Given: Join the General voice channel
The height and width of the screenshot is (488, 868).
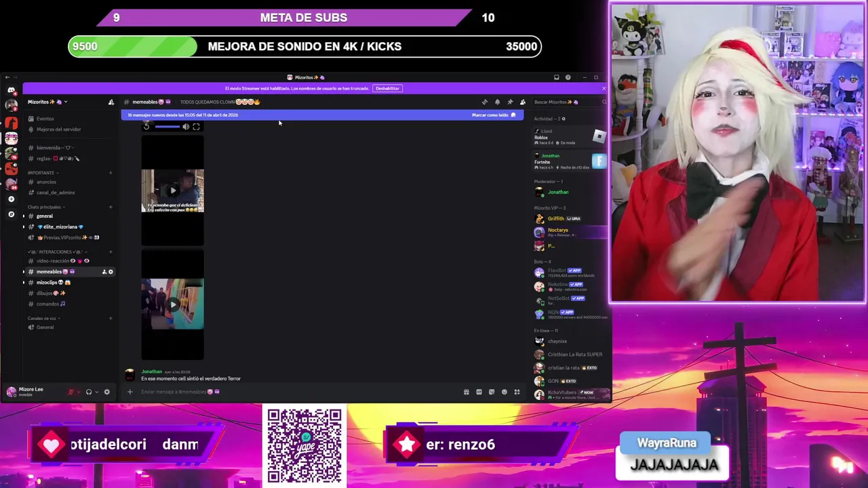Looking at the screenshot, I should pos(70,327).
